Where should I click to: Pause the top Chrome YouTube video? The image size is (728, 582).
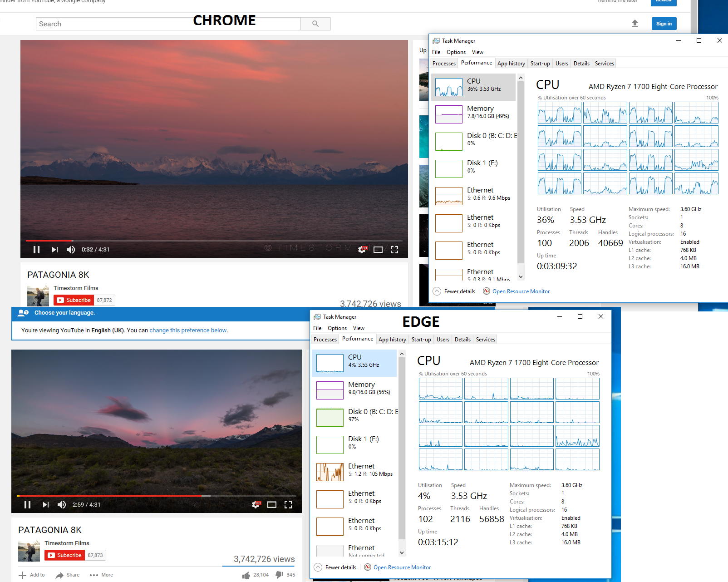coord(37,250)
